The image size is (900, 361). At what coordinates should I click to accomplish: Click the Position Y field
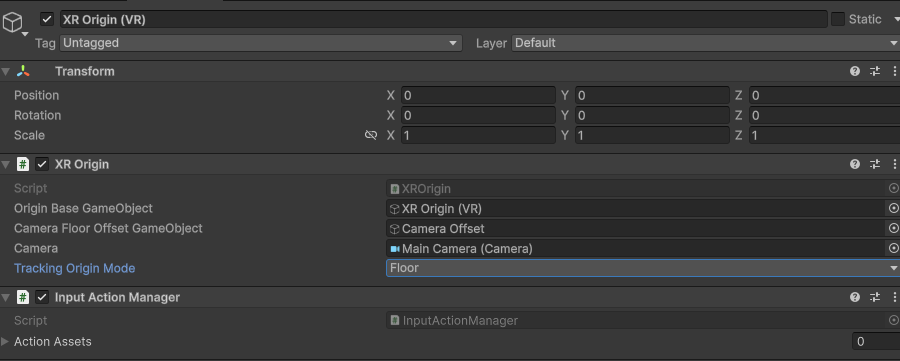coord(652,95)
